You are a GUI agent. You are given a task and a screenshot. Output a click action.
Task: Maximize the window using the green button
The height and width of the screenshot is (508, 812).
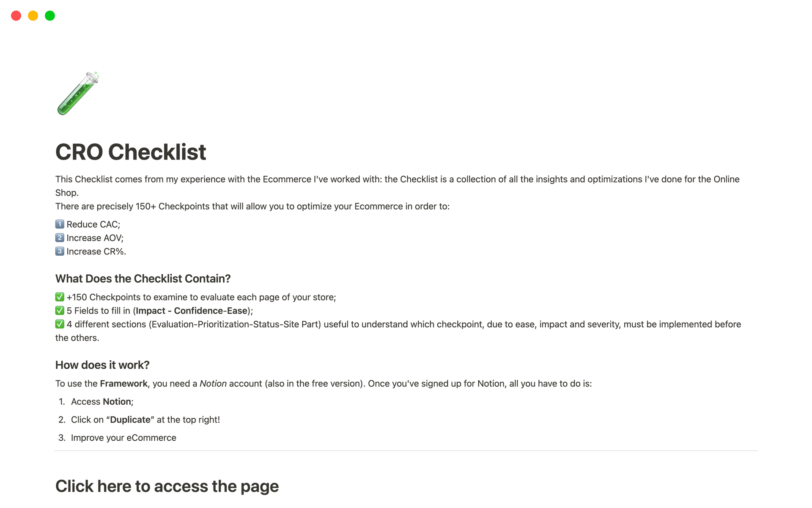(x=50, y=16)
